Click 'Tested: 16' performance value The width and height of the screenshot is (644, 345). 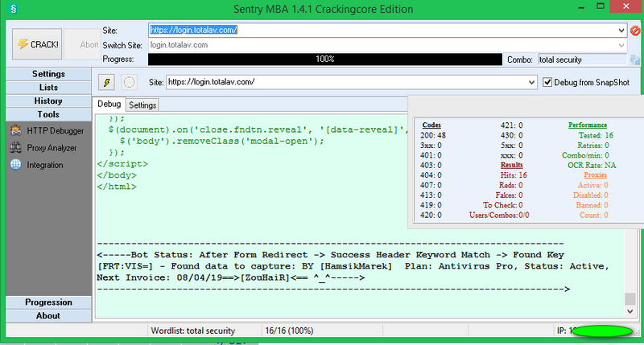[596, 135]
